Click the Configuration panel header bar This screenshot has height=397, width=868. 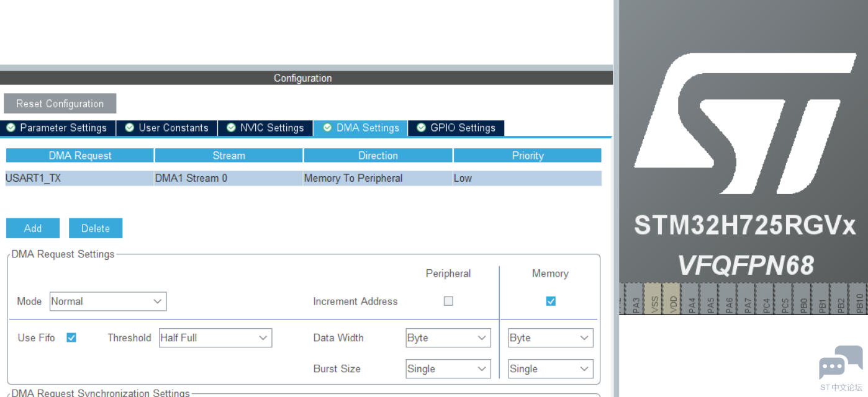coord(306,78)
